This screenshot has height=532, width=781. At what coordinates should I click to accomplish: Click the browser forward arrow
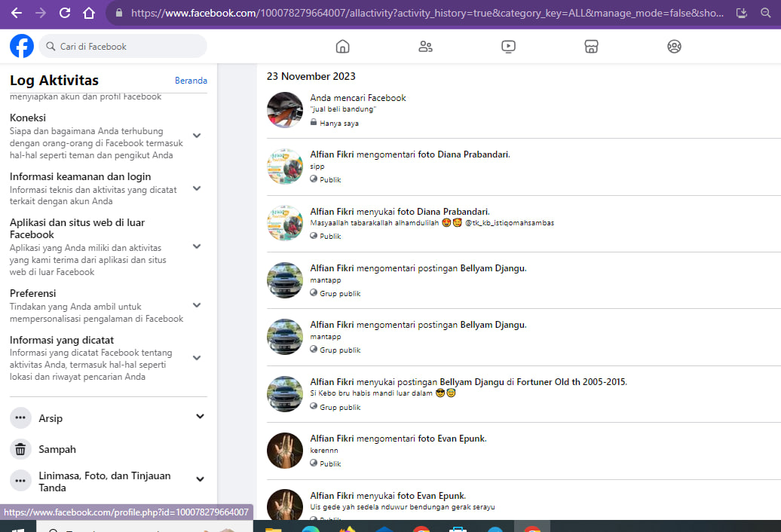click(x=41, y=13)
